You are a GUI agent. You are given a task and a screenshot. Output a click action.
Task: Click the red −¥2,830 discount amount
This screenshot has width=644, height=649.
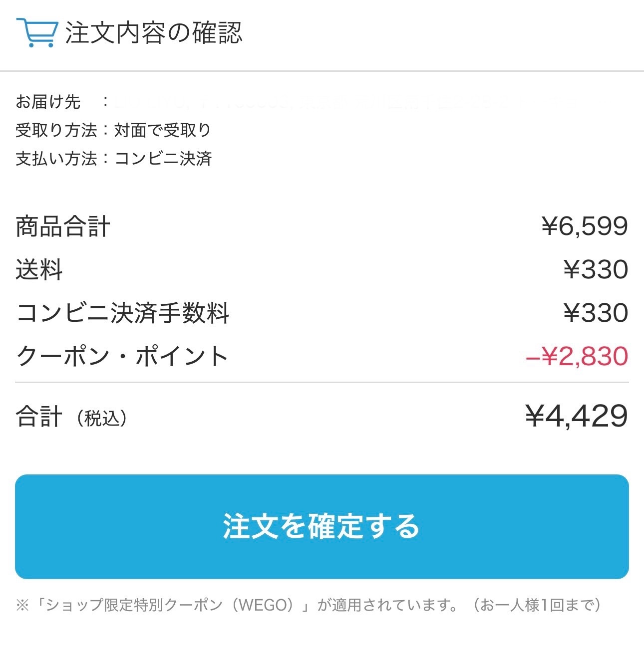pos(577,356)
